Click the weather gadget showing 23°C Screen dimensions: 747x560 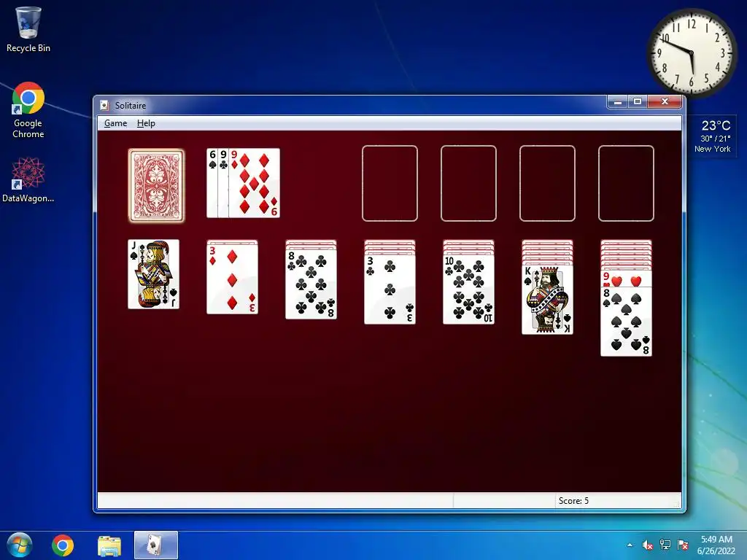point(712,136)
